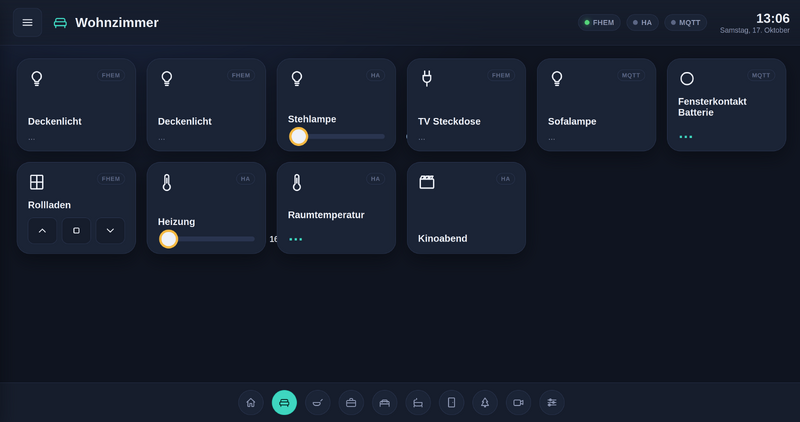Click the thermometer icon on Heizung card

pyautogui.click(x=167, y=182)
